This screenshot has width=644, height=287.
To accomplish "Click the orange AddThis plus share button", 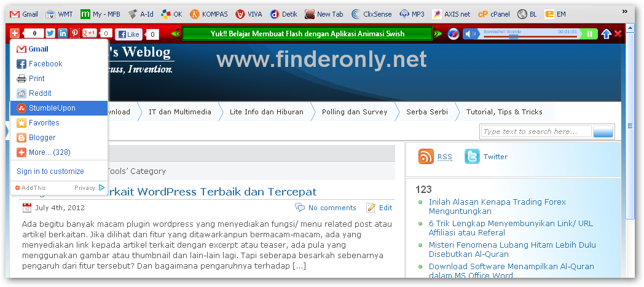I will [x=14, y=34].
